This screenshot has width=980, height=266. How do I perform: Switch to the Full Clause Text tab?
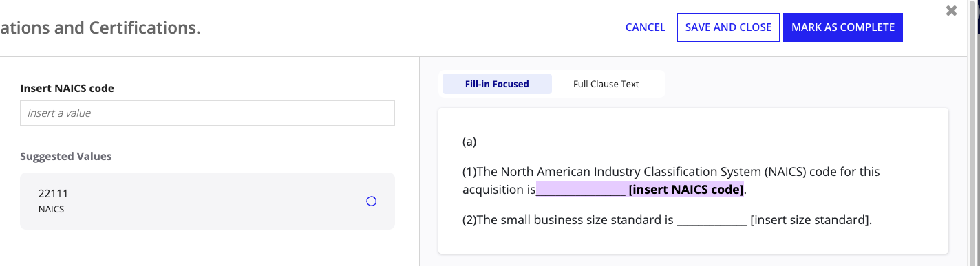coord(606,84)
